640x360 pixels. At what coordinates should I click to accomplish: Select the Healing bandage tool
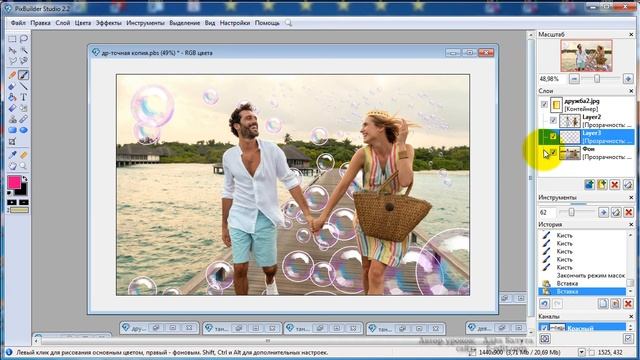[24, 119]
